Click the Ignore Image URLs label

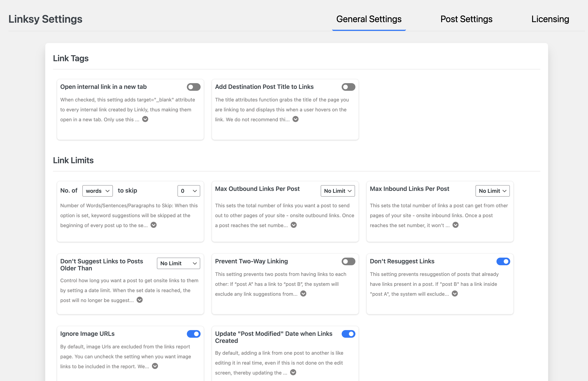tap(88, 334)
